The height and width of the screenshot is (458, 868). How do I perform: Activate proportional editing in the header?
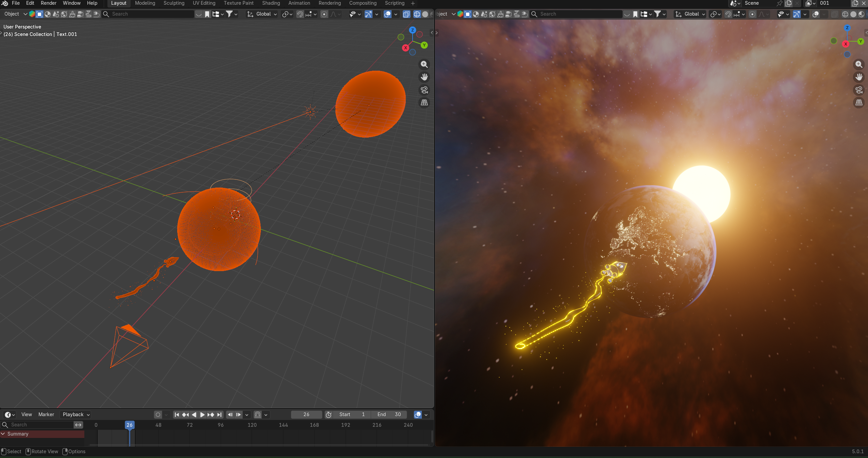(324, 14)
